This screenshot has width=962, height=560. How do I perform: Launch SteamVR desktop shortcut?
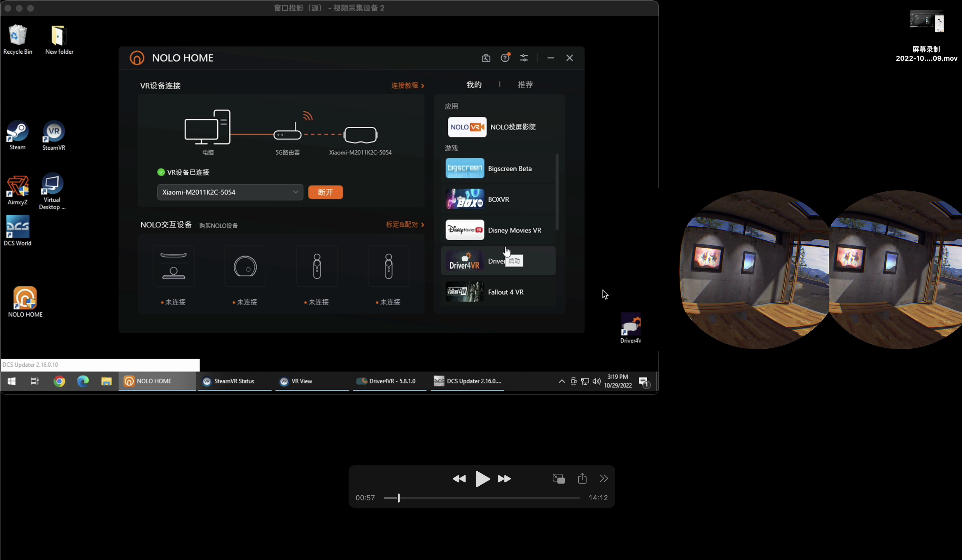coord(54,136)
